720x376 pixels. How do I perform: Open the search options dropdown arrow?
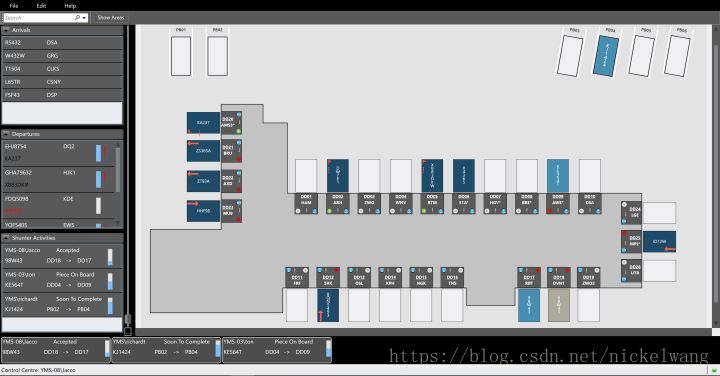(84, 18)
